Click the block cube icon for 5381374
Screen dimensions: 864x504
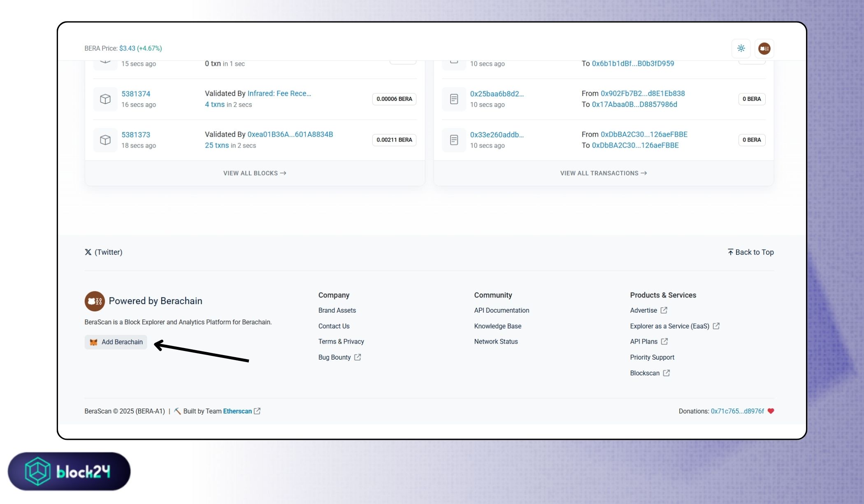pos(105,99)
